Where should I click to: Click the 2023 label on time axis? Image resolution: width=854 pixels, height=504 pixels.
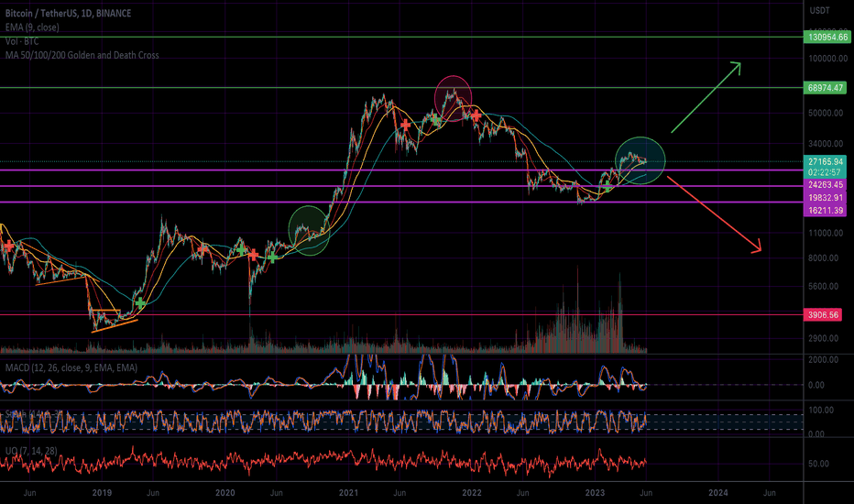[595, 493]
